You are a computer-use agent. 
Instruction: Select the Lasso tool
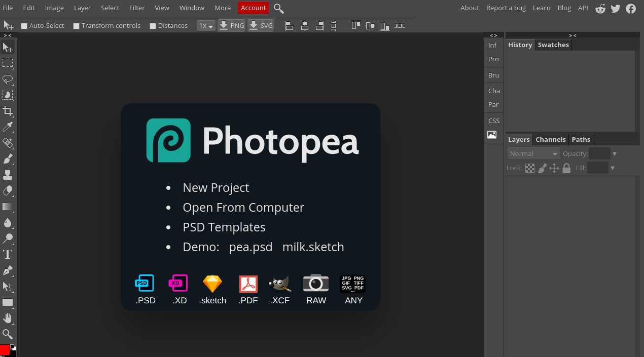click(x=8, y=80)
